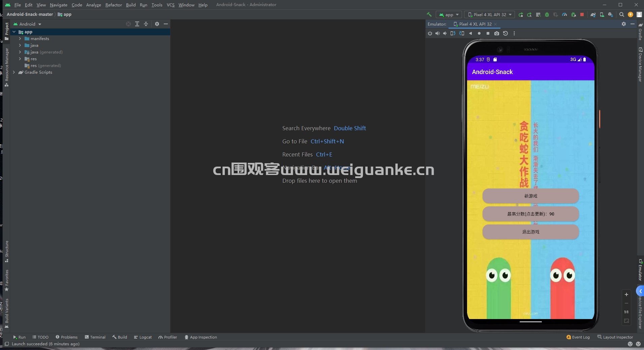Take an emulator screenshot with camera icon
The image size is (644, 350).
[497, 33]
